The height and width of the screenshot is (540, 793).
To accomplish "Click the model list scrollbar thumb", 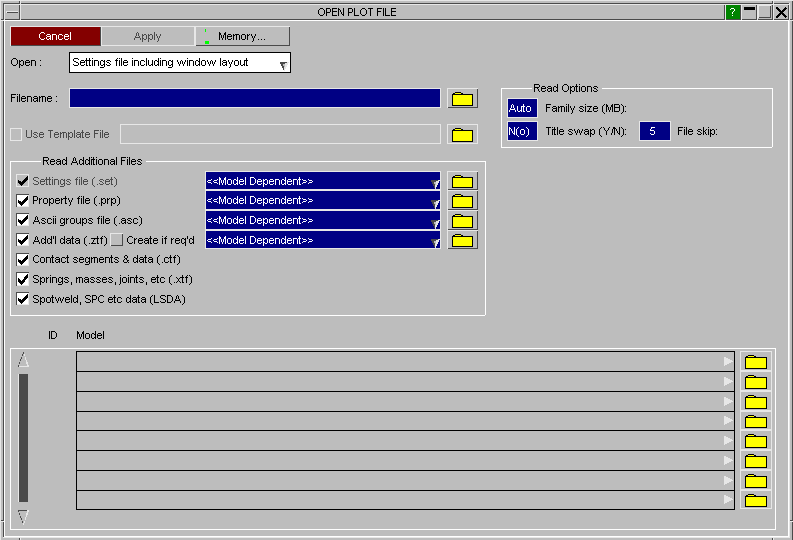I will point(23,437).
